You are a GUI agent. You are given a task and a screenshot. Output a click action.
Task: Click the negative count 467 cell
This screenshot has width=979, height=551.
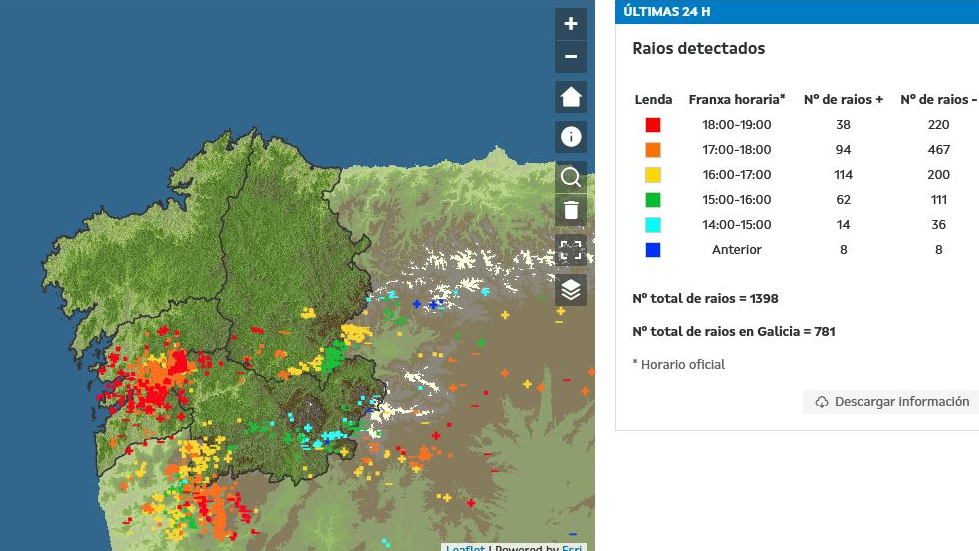(x=938, y=150)
